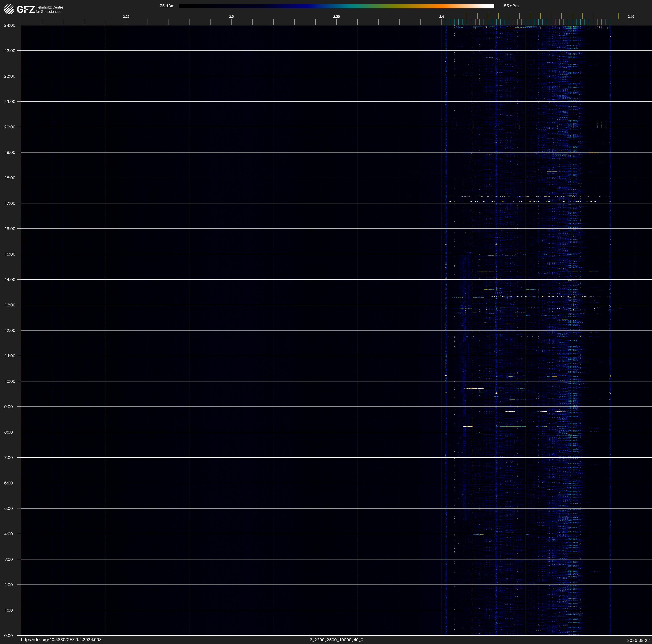Click the 10:00 time label
Viewport: 652px width, 644px height.
pyautogui.click(x=10, y=381)
